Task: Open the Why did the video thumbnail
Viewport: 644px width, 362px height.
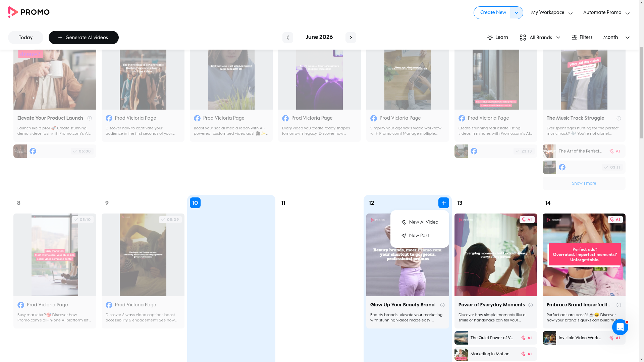Action: point(584,79)
